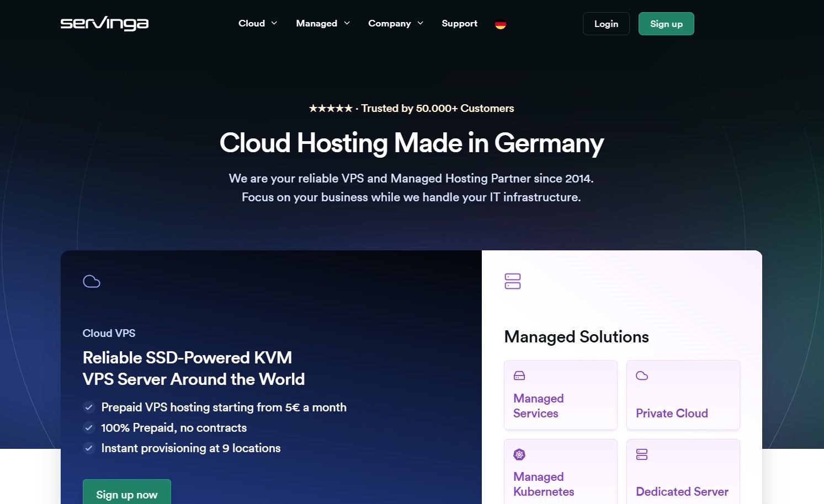Expand the Company dropdown chevron

421,23
